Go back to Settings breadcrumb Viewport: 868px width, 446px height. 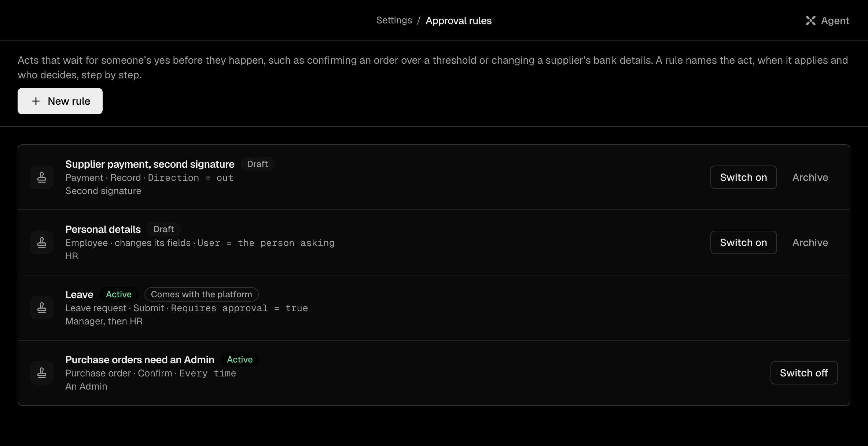pos(394,21)
